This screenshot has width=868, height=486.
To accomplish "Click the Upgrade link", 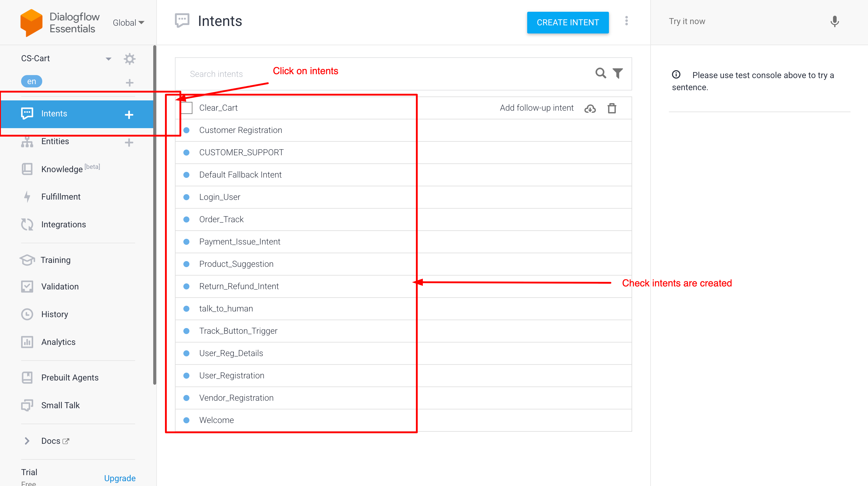I will pos(120,478).
